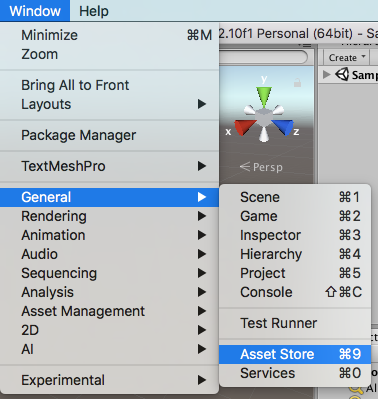This screenshot has height=399, width=378.
Task: Expand the Layouts submenu
Action: click(109, 104)
